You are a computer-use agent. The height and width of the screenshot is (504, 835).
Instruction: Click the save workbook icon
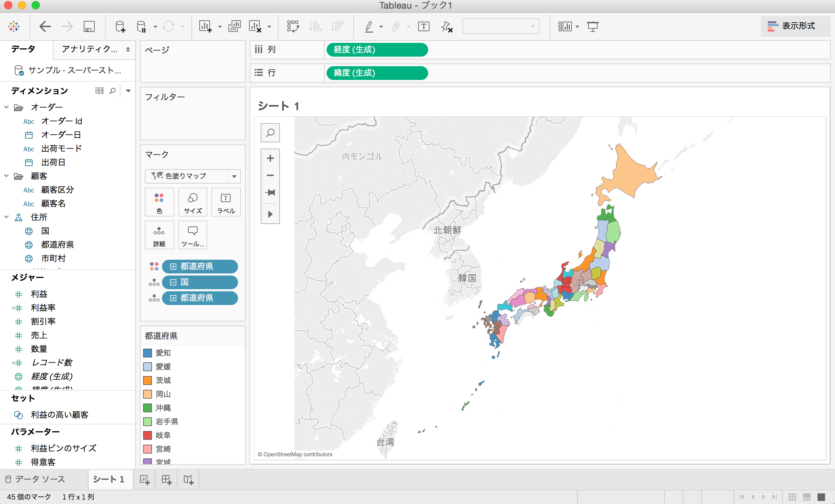click(x=89, y=26)
